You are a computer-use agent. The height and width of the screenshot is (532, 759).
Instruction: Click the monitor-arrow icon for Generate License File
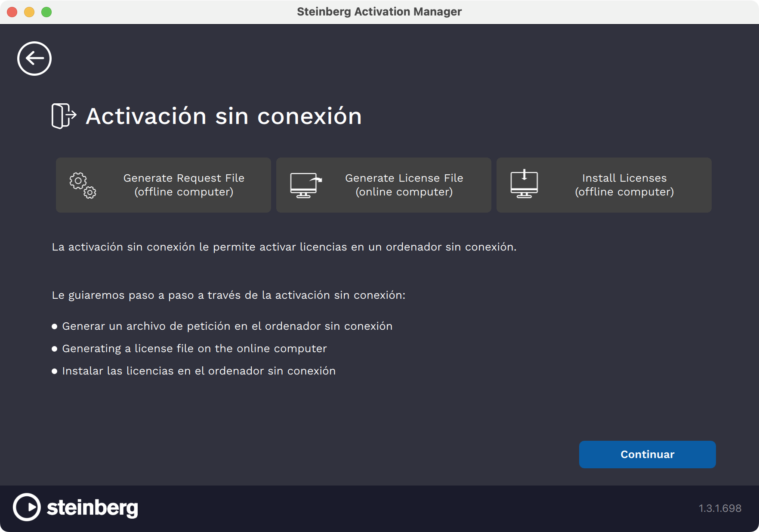306,185
